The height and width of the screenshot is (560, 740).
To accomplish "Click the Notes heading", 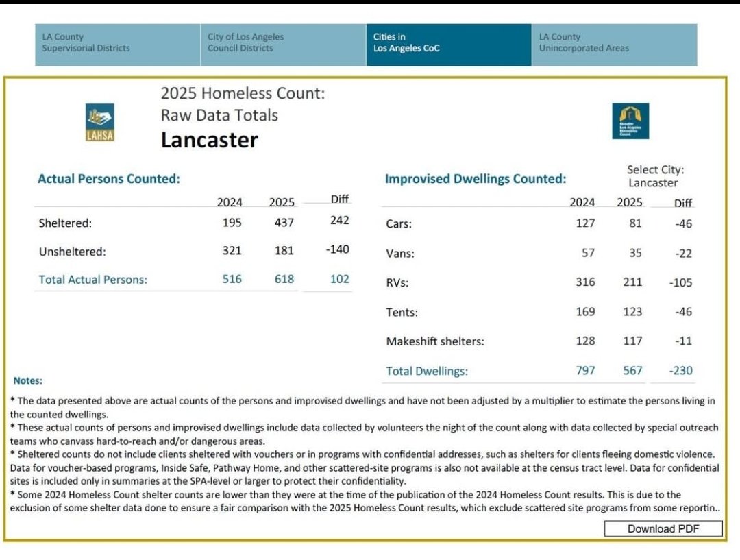I will pyautogui.click(x=27, y=380).
